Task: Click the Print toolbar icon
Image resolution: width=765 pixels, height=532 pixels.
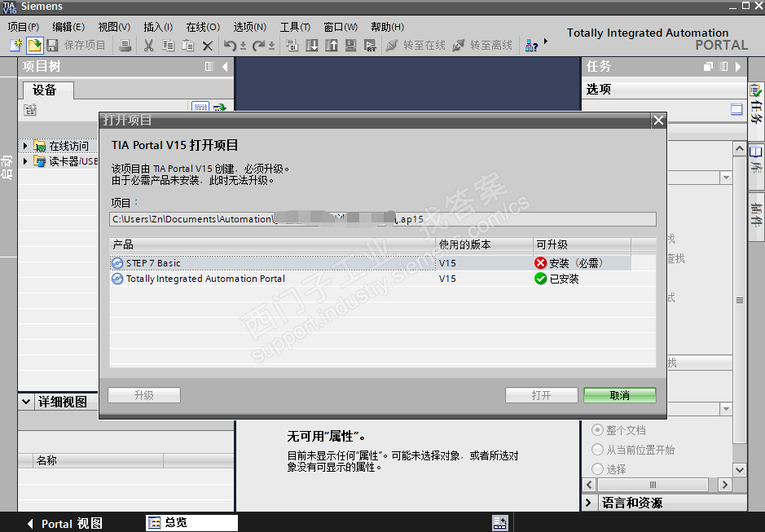Action: pos(125,46)
